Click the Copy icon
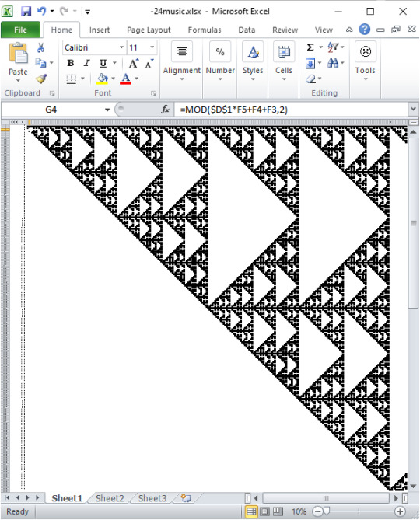This screenshot has height=520, width=420. [40, 63]
